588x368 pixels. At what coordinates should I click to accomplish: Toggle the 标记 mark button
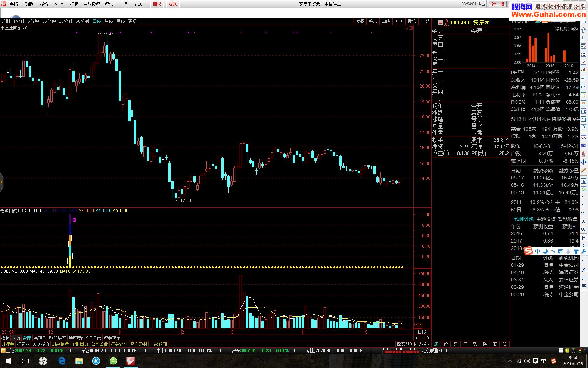[x=412, y=21]
